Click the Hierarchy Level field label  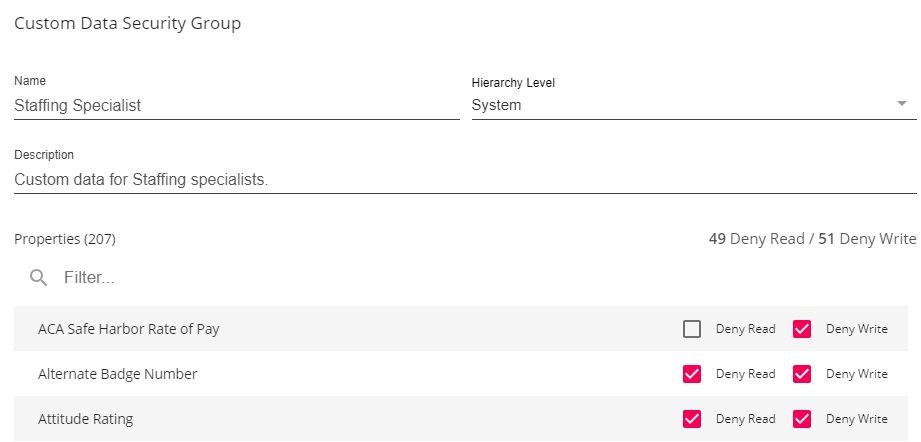(x=513, y=83)
